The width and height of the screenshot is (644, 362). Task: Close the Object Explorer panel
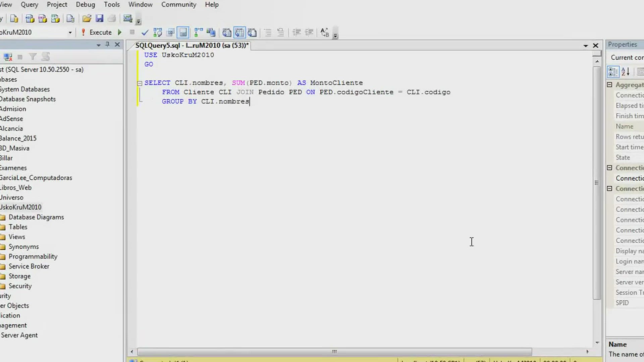pos(117,44)
